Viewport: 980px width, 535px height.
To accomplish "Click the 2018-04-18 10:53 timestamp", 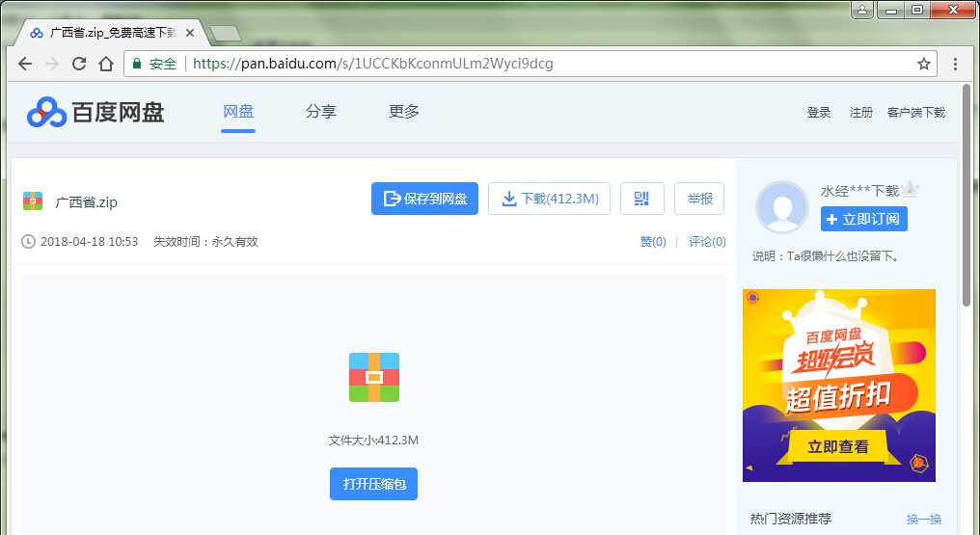I will [x=90, y=242].
